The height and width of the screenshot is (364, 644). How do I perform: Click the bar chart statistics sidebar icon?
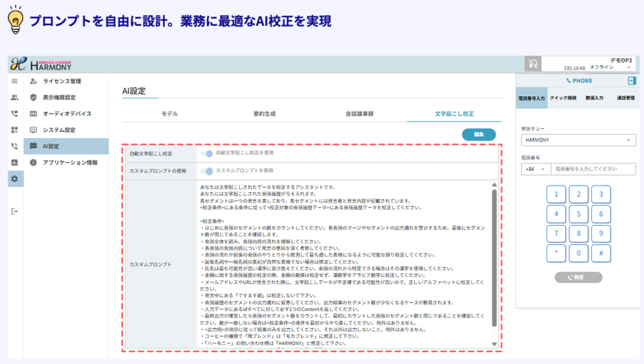click(14, 162)
